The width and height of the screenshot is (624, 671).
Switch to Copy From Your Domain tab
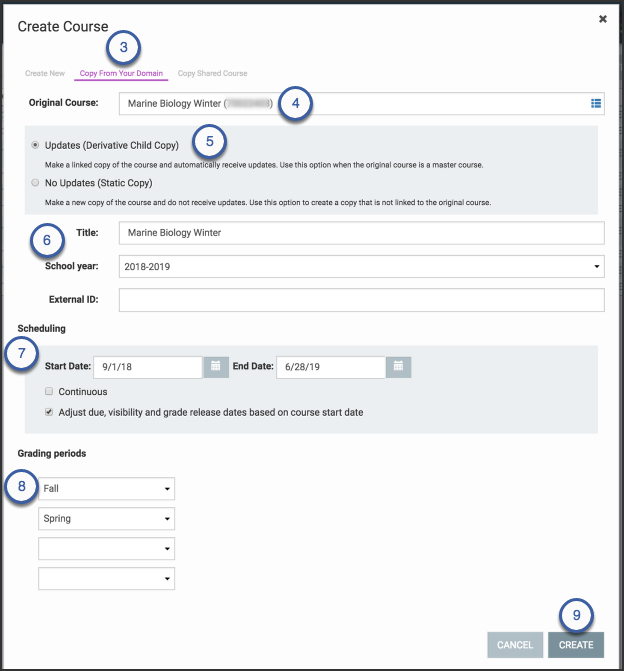(x=121, y=73)
